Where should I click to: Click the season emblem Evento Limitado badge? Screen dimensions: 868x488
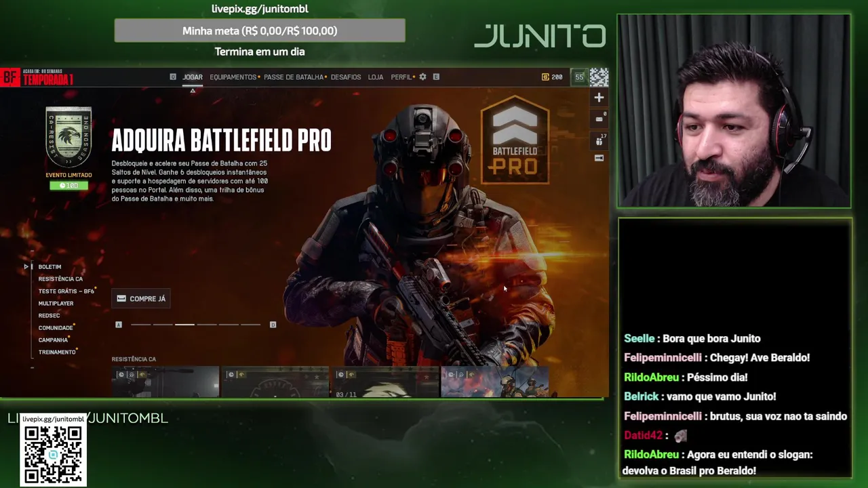[68, 138]
